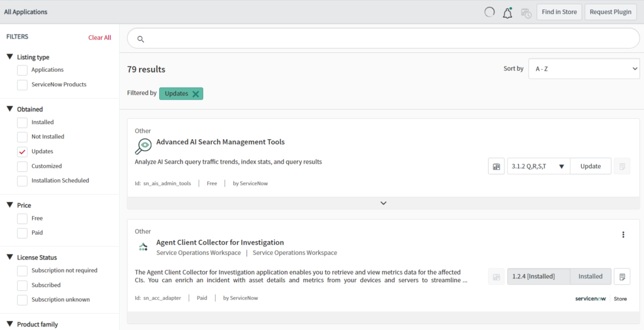
Task: Click Agent Client Collector app icon
Action: tap(143, 247)
